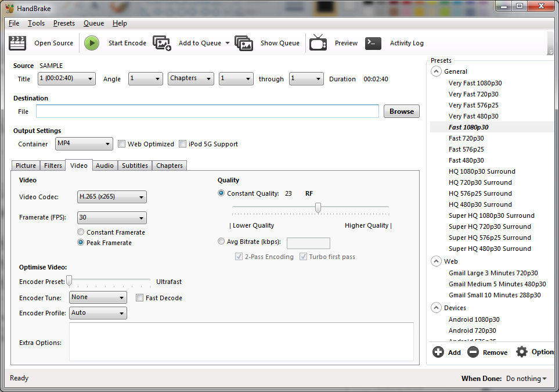Viewport: 559px width, 392px height.
Task: Open the Presets menu
Action: [64, 23]
